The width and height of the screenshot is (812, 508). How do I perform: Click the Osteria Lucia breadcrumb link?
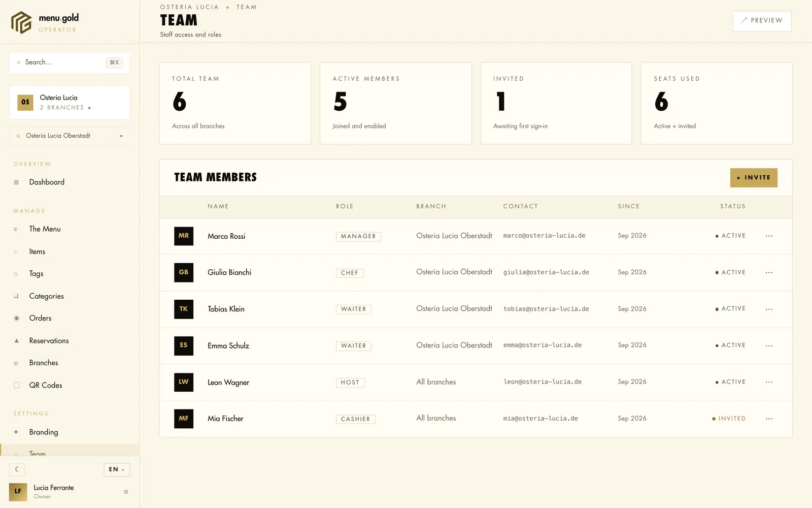pos(189,7)
